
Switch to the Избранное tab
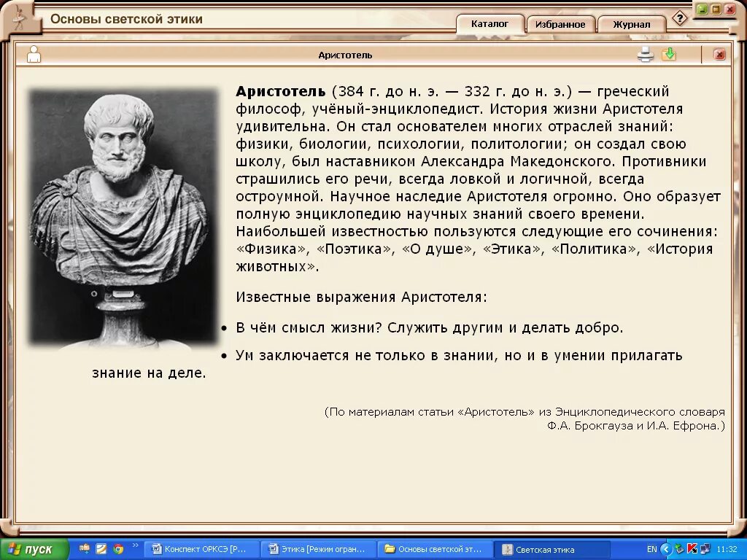pyautogui.click(x=560, y=24)
